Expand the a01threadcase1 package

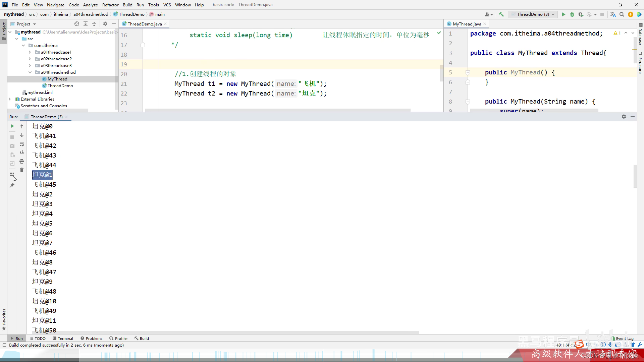(x=30, y=52)
